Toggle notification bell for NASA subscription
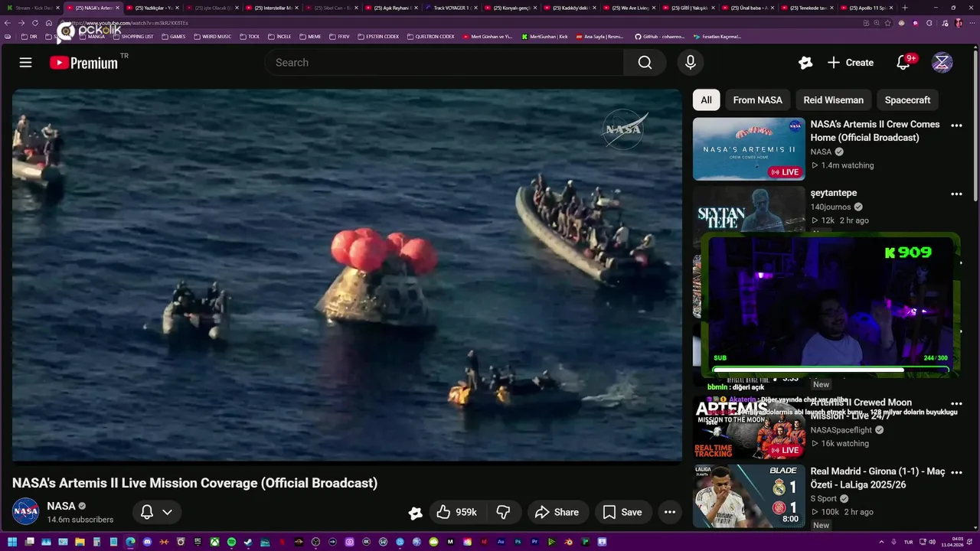This screenshot has height=551, width=980. tap(147, 512)
